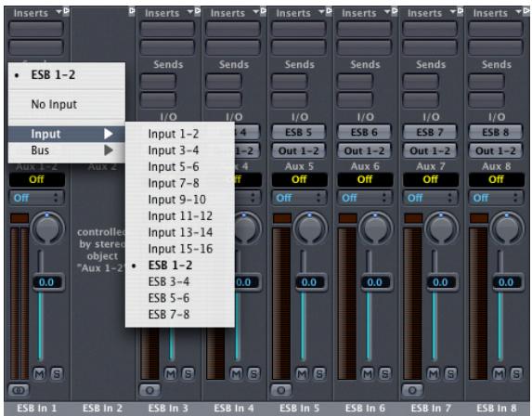This screenshot has height=416, width=532.
Task: Toggle stereo format button on ESB In 1
Action: [19, 390]
